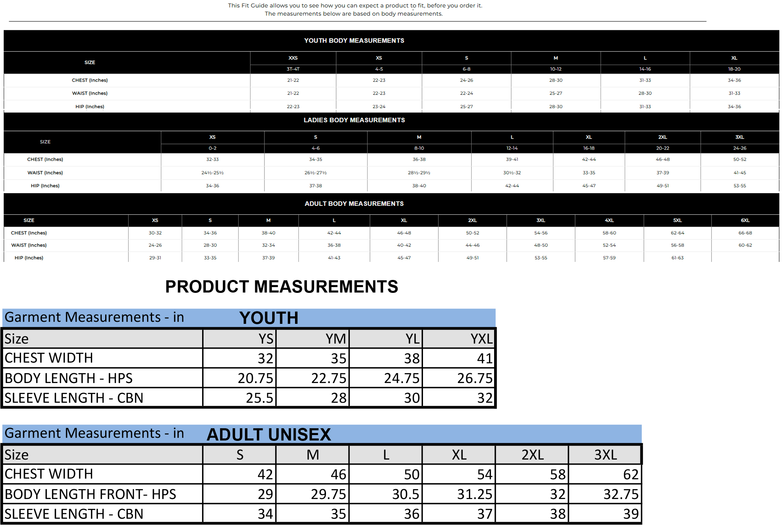Click youth 'BODY LENGTH - HPS' row label
Image resolution: width=783 pixels, height=532 pixels.
[x=68, y=378]
